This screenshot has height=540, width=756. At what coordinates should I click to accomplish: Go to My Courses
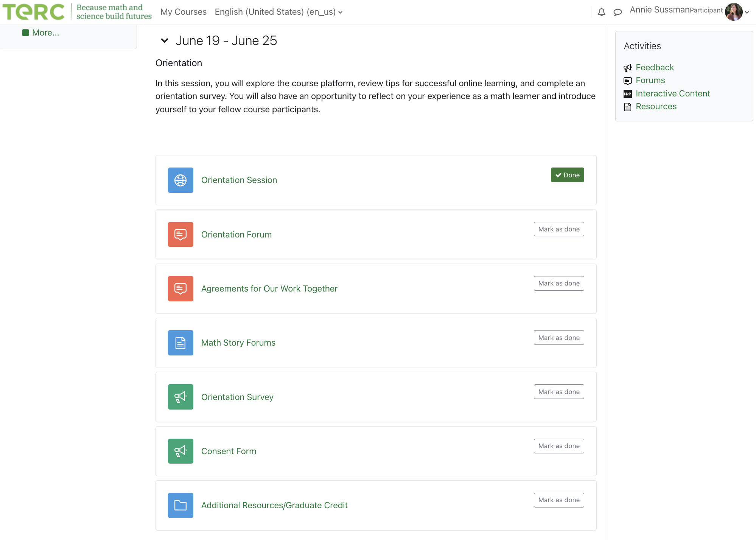(x=184, y=12)
